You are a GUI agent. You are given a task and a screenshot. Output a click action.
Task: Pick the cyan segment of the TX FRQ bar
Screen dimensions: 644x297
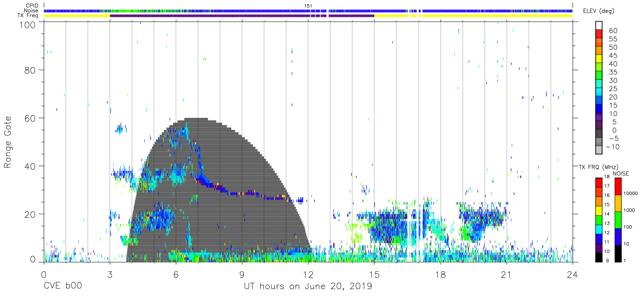point(599,229)
